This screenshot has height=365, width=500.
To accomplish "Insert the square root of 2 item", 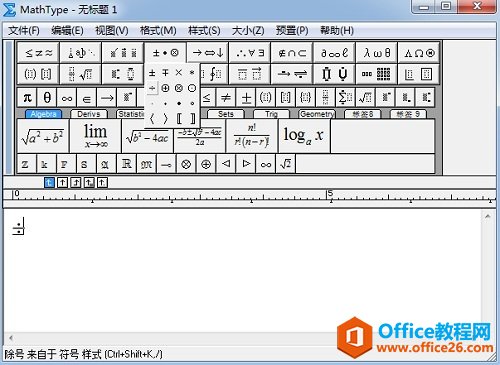I will 286,164.
